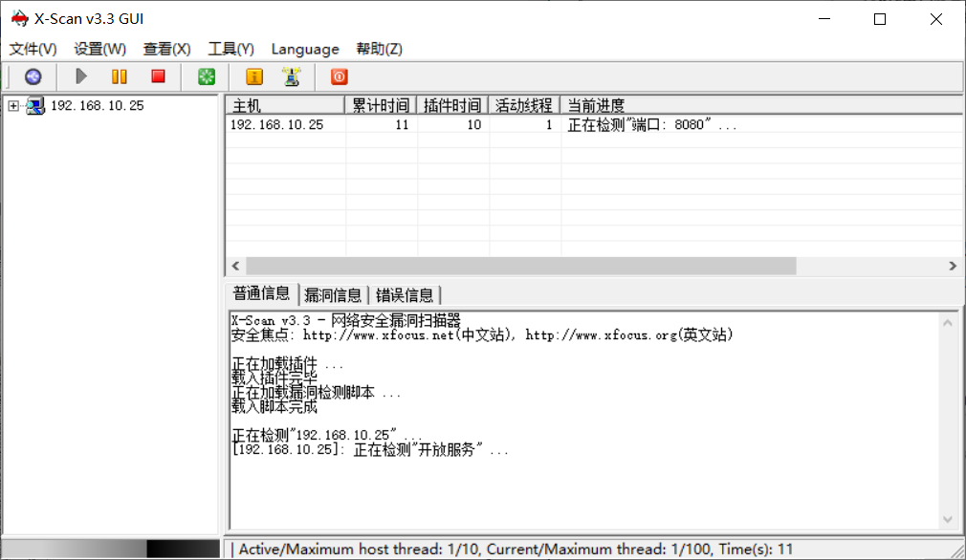Screen dimensions: 966x560
Task: Stop the scan with the red square icon
Action: coord(159,76)
